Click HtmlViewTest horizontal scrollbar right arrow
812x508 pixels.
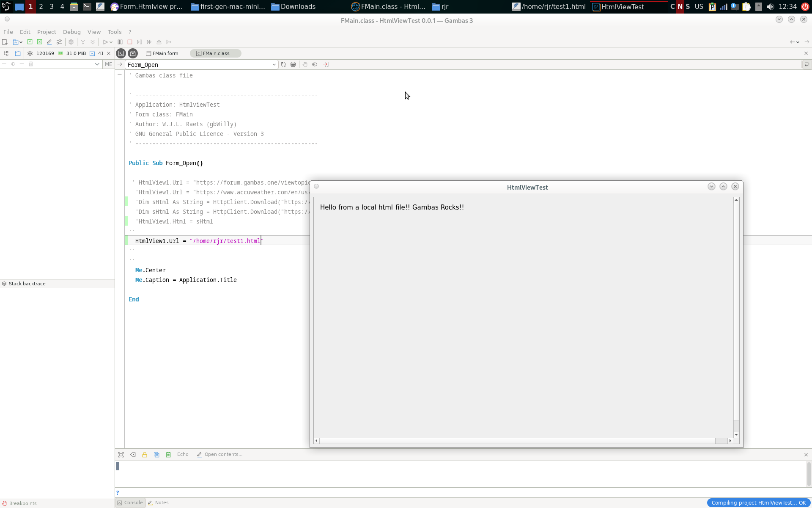[730, 441]
